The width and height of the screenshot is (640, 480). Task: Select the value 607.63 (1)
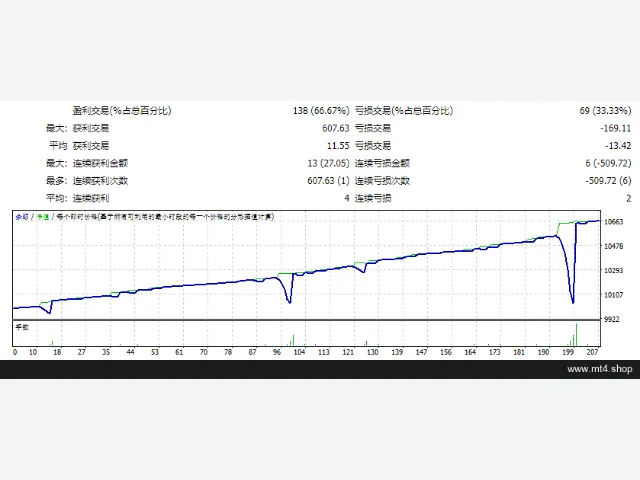pos(328,181)
